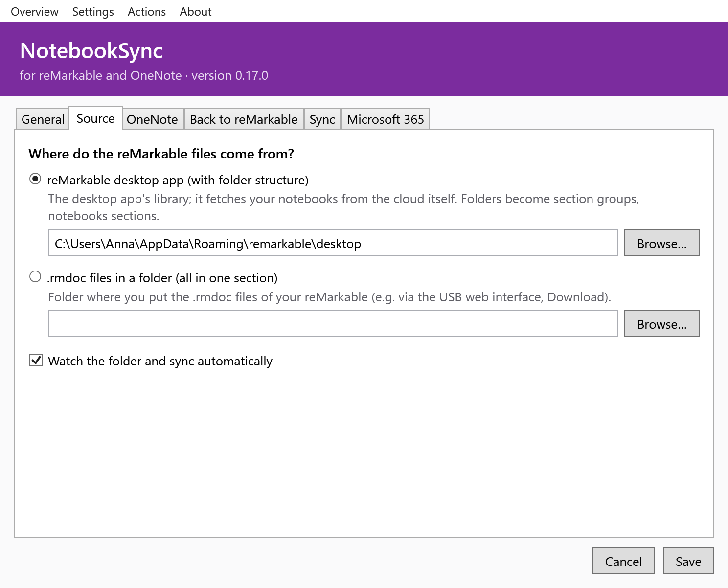Open the Overview menu
The height and width of the screenshot is (588, 728).
[x=34, y=11]
